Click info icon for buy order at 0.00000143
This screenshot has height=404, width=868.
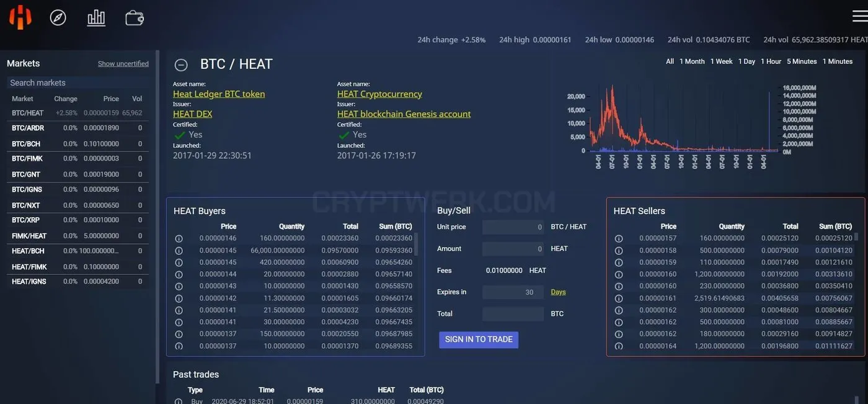[x=179, y=286]
